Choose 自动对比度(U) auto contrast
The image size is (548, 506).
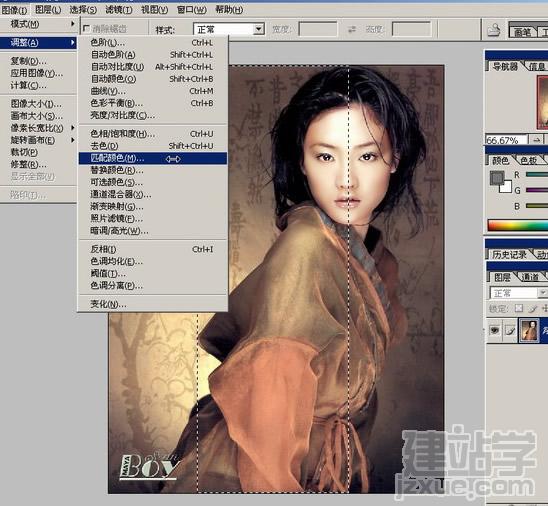(153, 67)
